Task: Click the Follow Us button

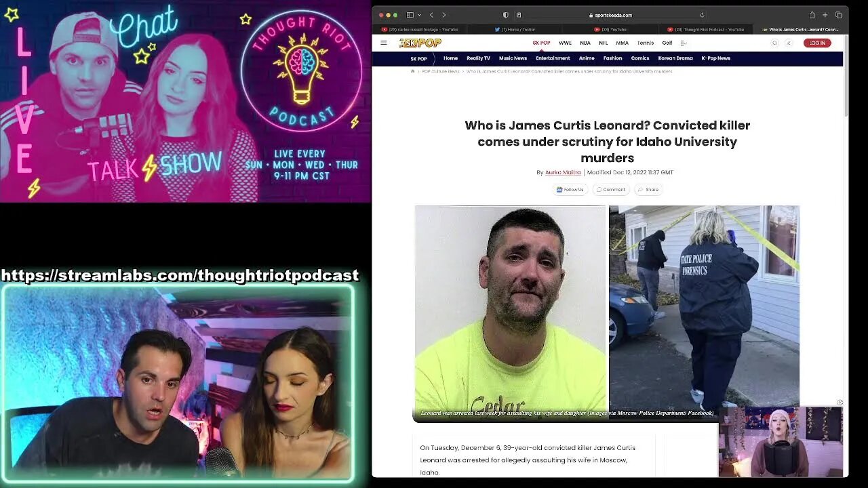Action: click(570, 190)
